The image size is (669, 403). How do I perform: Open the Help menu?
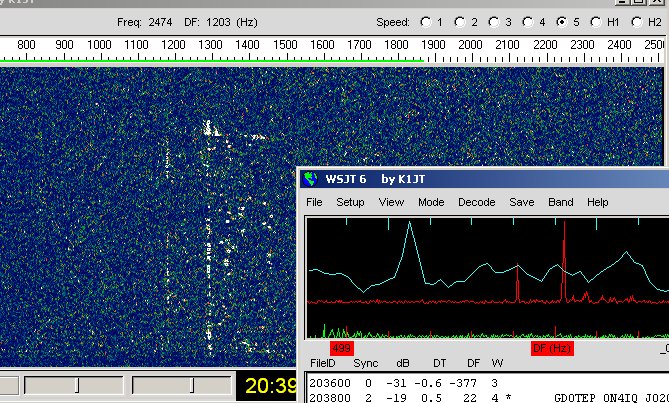click(x=598, y=202)
